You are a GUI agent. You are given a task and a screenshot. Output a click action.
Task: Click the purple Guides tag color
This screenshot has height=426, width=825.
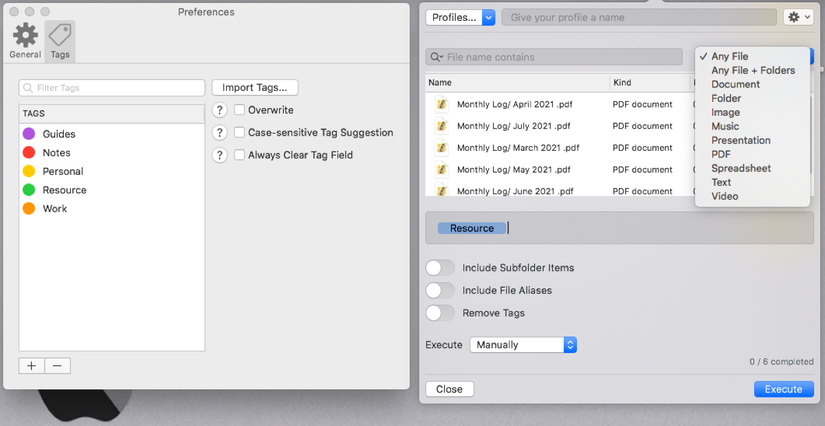tap(29, 134)
